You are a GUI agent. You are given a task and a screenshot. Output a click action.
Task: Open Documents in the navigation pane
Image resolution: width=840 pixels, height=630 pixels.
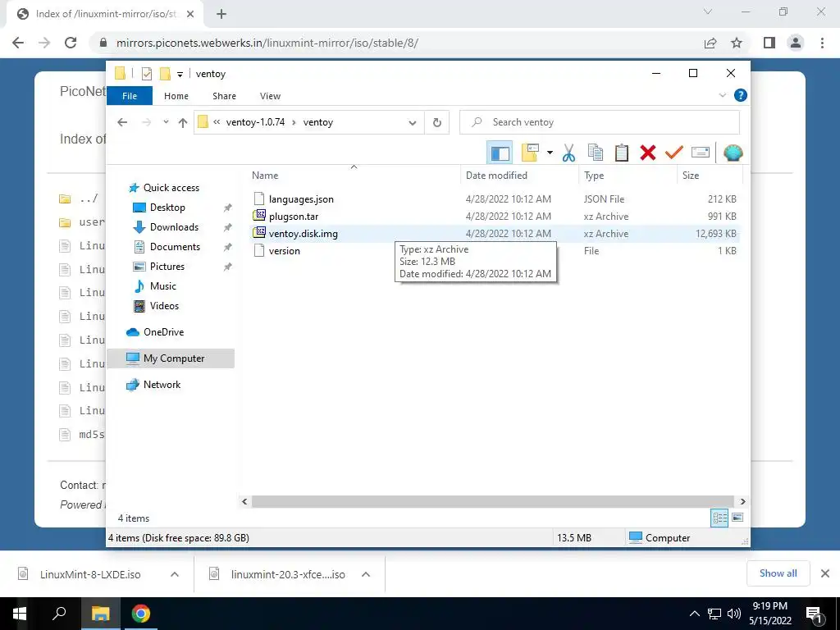(175, 247)
